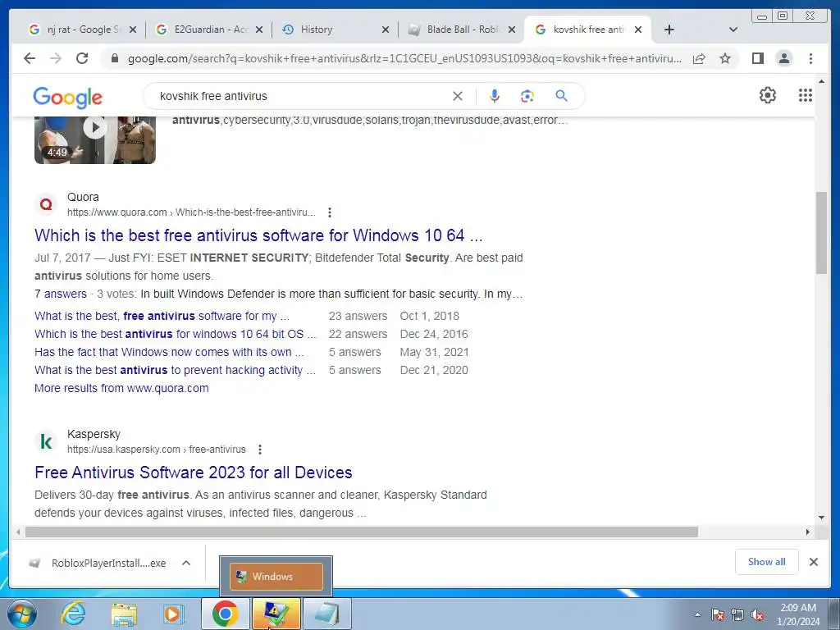Close the Blade Ball tab
The height and width of the screenshot is (630, 840).
(x=512, y=30)
